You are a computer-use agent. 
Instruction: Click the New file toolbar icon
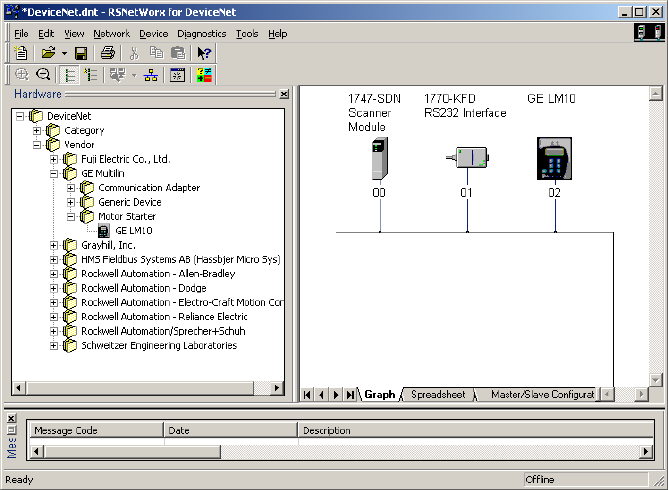pyautogui.click(x=21, y=53)
